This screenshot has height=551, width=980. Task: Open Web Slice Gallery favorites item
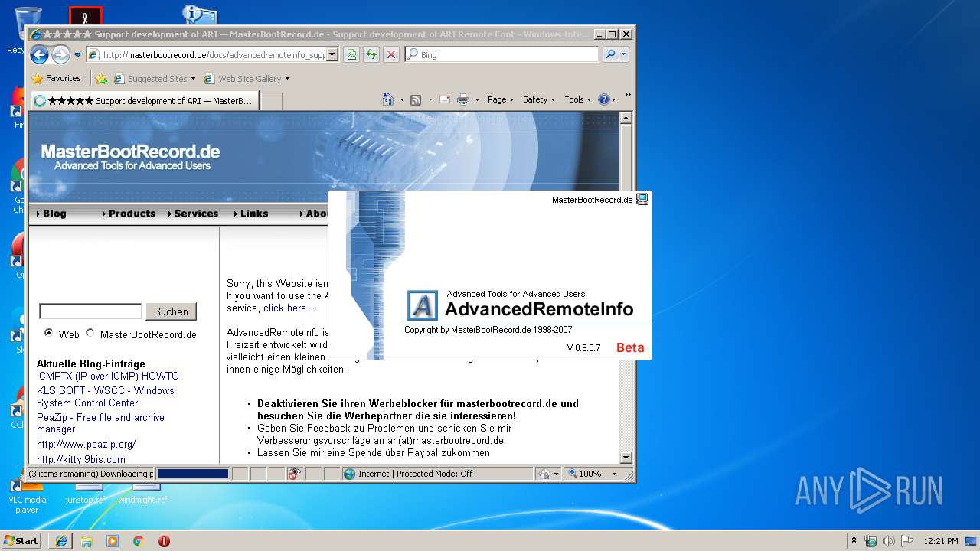click(x=247, y=79)
